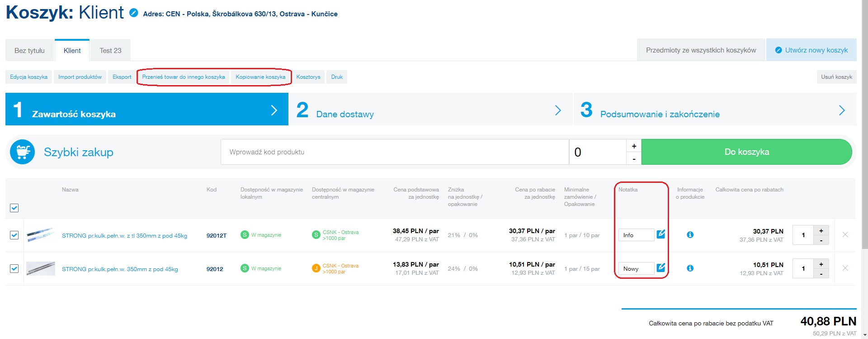Viewport: 868px width, 339px height.
Task: Remove the 92012T product with X icon
Action: click(845, 235)
